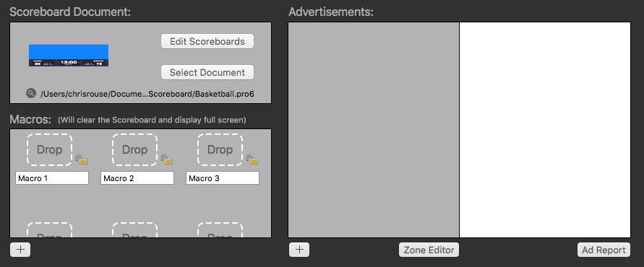Open Edit Scoreboards
The height and width of the screenshot is (267, 644).
[207, 41]
